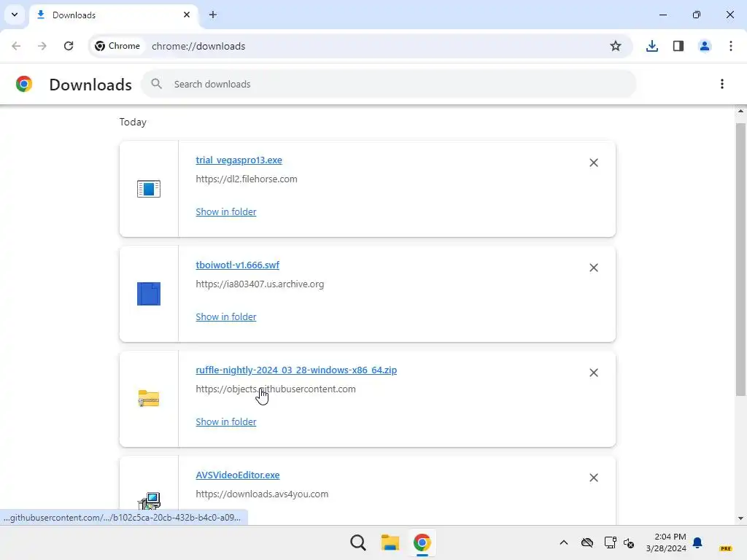Show trial_vegaspro13.exe in folder
Image resolution: width=747 pixels, height=560 pixels.
pyautogui.click(x=226, y=212)
